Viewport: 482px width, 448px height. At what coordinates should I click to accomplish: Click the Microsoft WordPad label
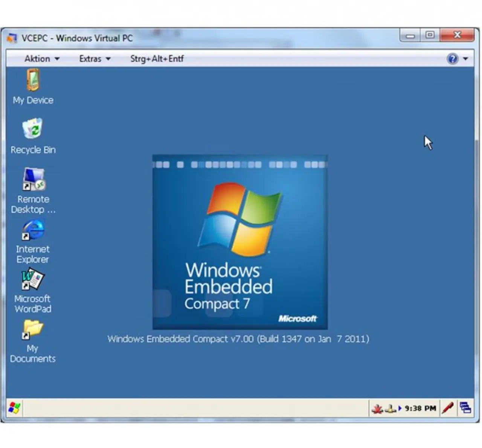(x=33, y=304)
